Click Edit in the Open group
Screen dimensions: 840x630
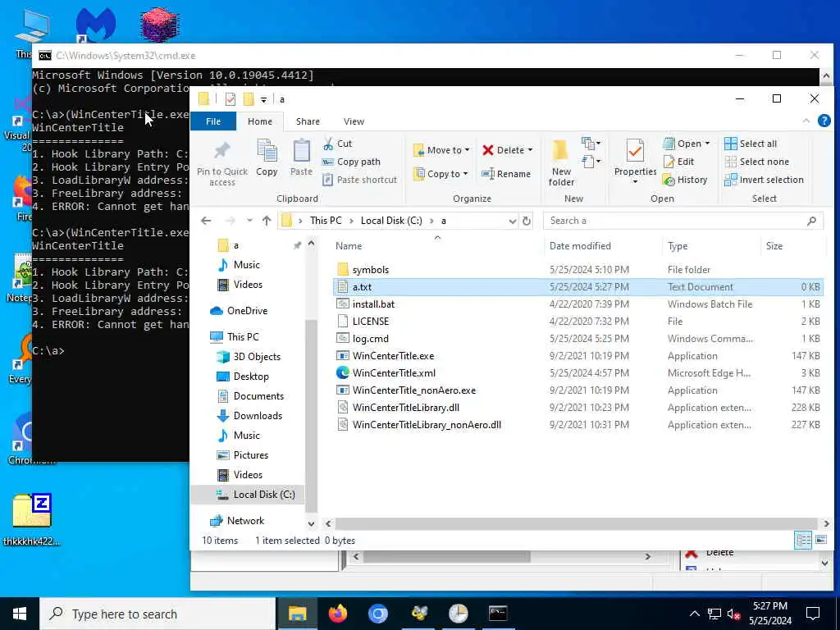click(x=678, y=162)
